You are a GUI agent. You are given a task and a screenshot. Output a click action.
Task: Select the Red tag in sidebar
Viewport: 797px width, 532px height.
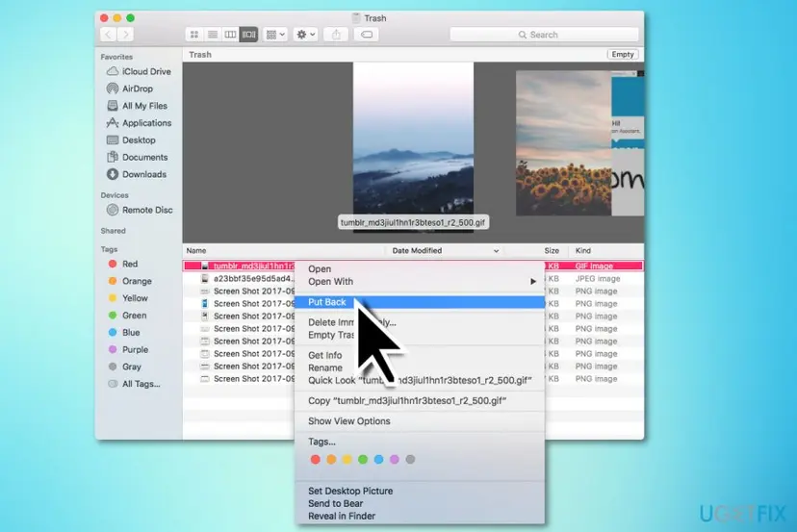coord(123,264)
